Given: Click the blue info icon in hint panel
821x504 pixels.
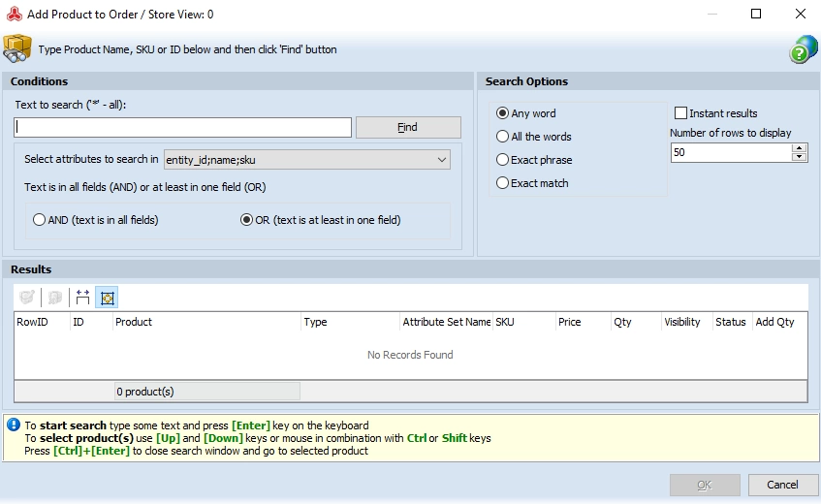Looking at the screenshot, I should pos(14,425).
